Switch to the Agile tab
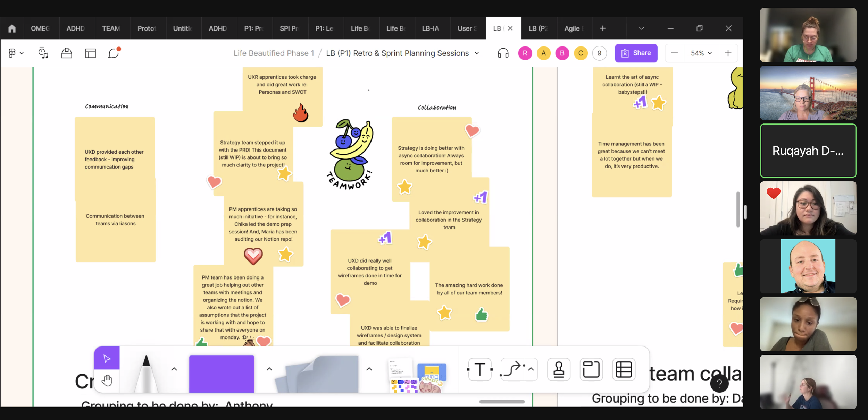Screen dimensions: 868x420 (x=573, y=28)
